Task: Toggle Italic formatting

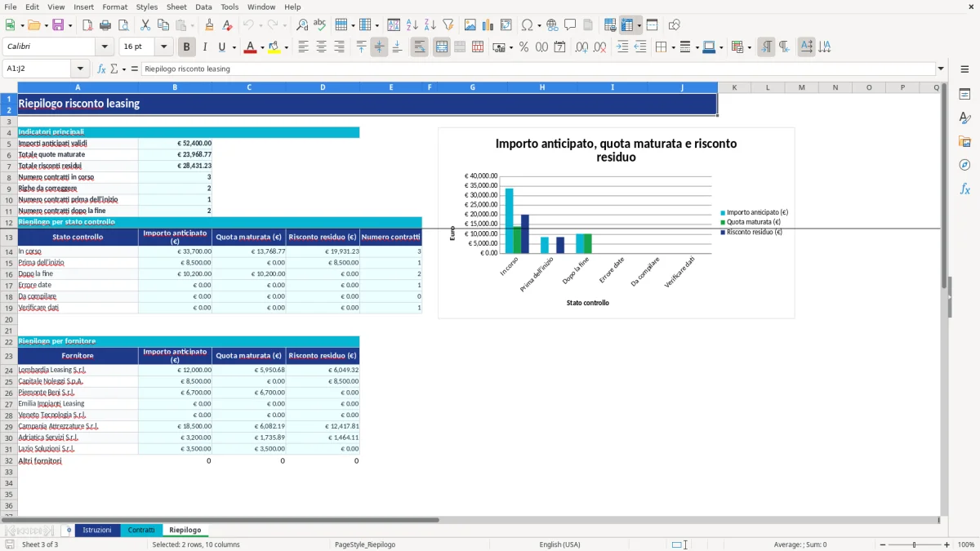Action: click(x=205, y=47)
